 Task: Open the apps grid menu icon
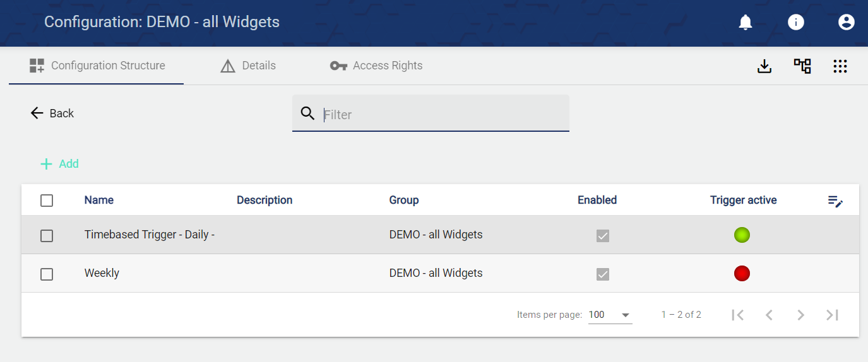tap(840, 66)
